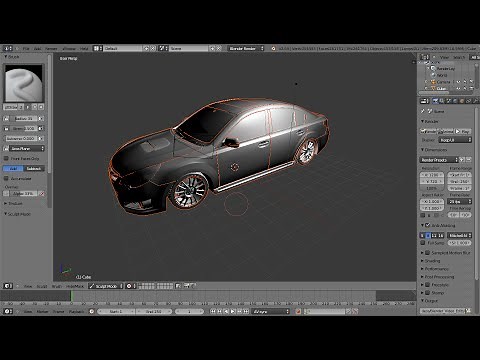
Task: Click the Default screen layout name field
Action: [x=123, y=49]
